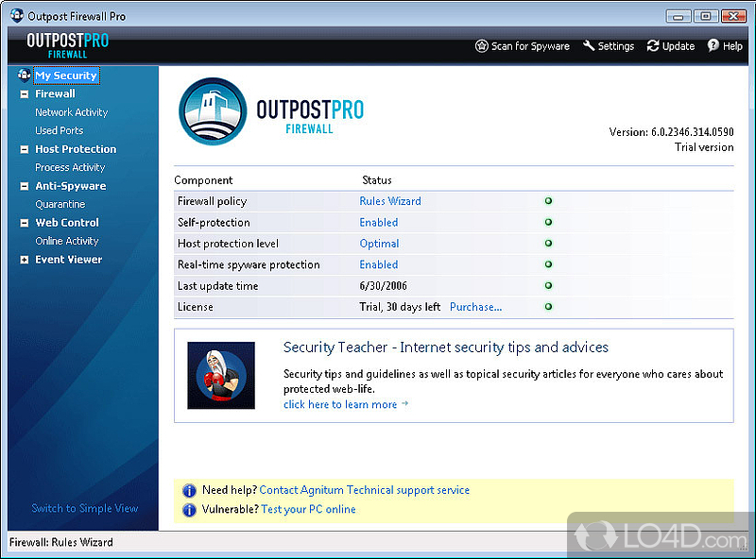Image resolution: width=756 pixels, height=559 pixels.
Task: Click the Rules Wizard link
Action: point(390,201)
